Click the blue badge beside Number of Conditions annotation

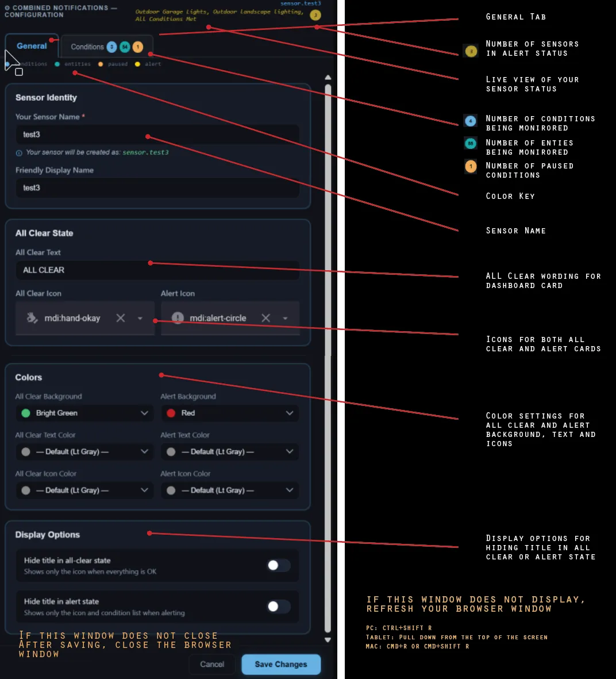coord(471,121)
